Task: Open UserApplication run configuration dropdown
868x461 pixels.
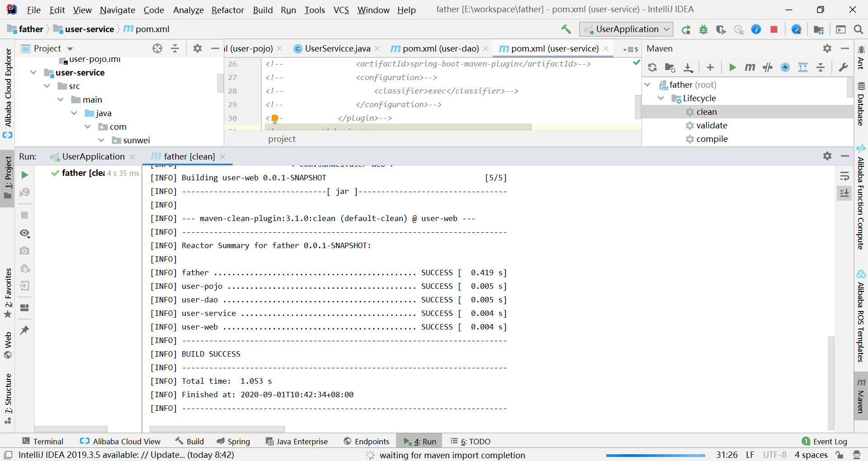Action: (x=626, y=29)
